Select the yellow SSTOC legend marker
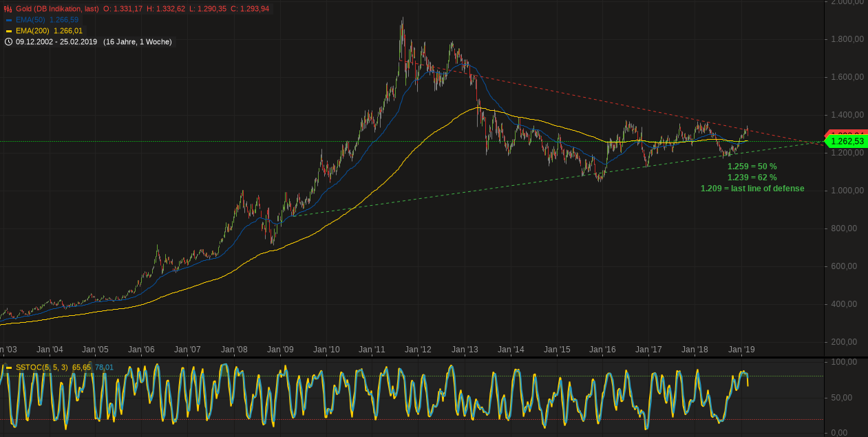 click(9, 367)
